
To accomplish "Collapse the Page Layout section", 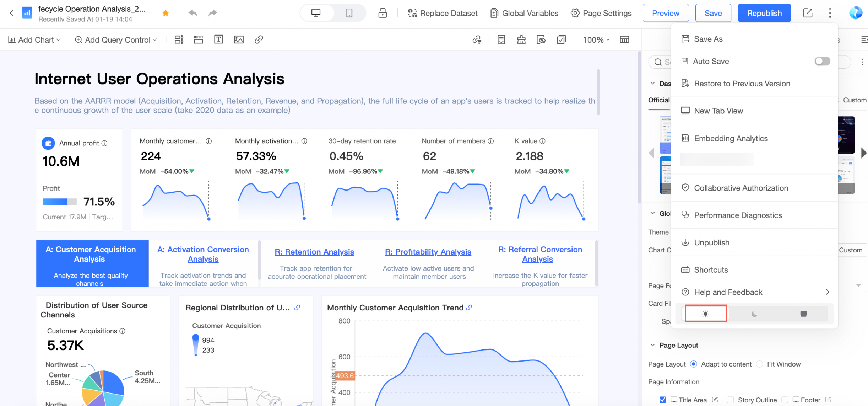I will point(652,345).
